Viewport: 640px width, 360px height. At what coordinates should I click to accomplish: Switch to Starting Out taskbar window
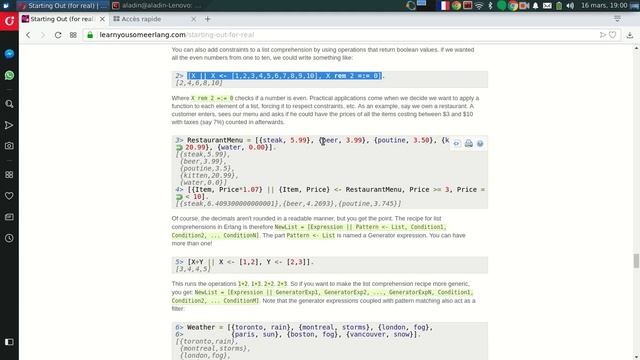(x=62, y=6)
